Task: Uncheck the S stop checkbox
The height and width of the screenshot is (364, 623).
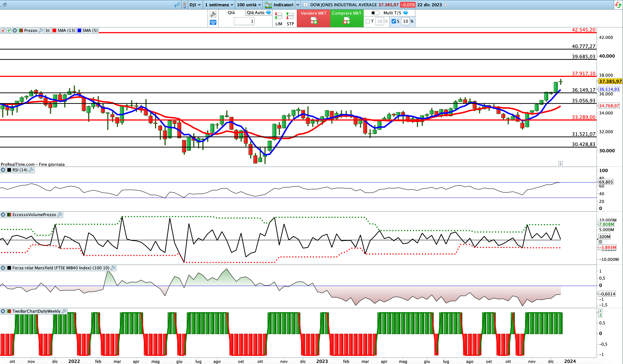Action: (x=394, y=21)
